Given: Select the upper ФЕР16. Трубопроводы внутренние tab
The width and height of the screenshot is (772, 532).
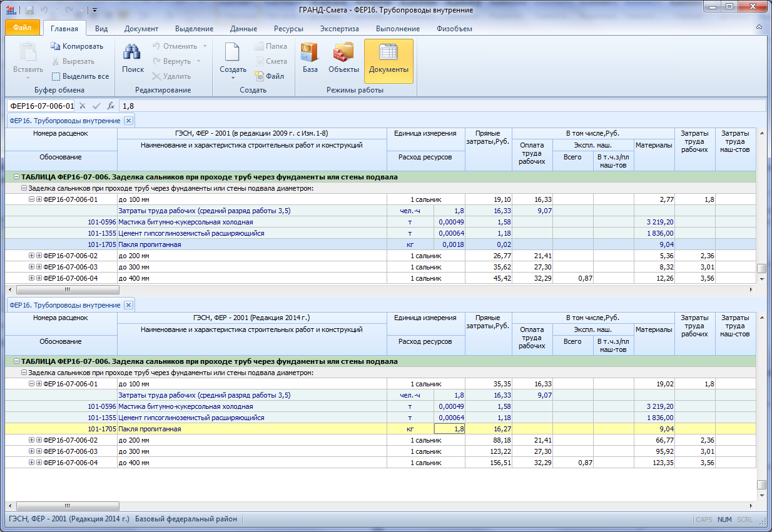Looking at the screenshot, I should point(64,121).
